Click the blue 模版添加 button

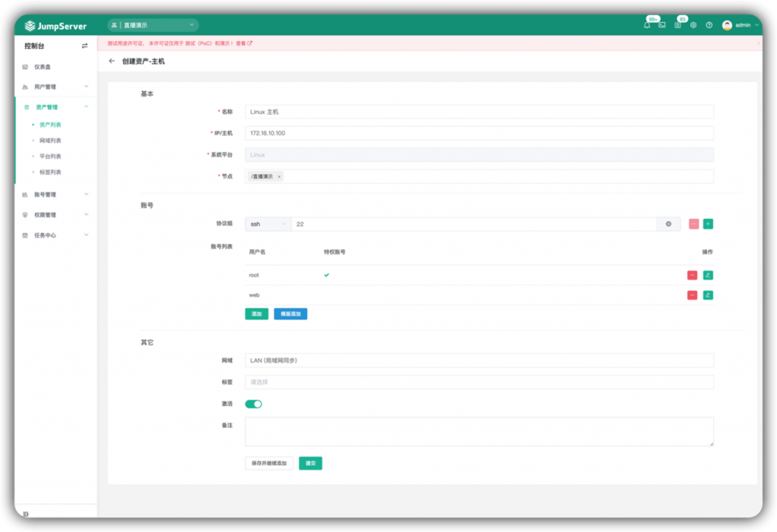291,314
